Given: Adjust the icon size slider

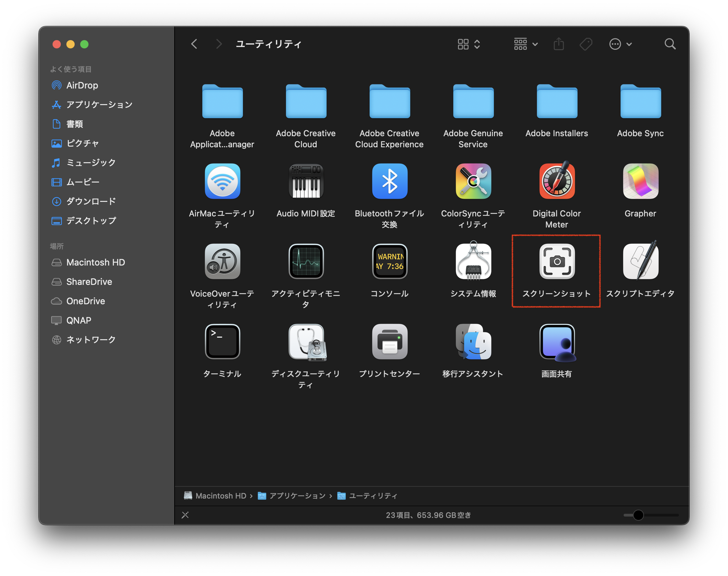Looking at the screenshot, I should pos(638,515).
